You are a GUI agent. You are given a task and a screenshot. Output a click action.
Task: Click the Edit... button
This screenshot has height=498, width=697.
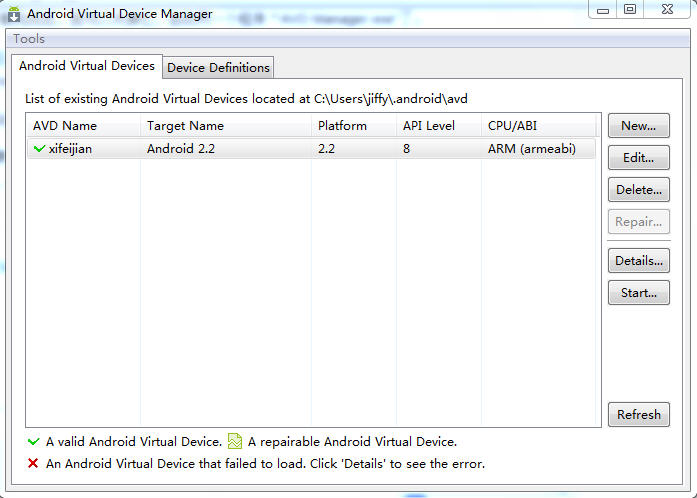638,158
